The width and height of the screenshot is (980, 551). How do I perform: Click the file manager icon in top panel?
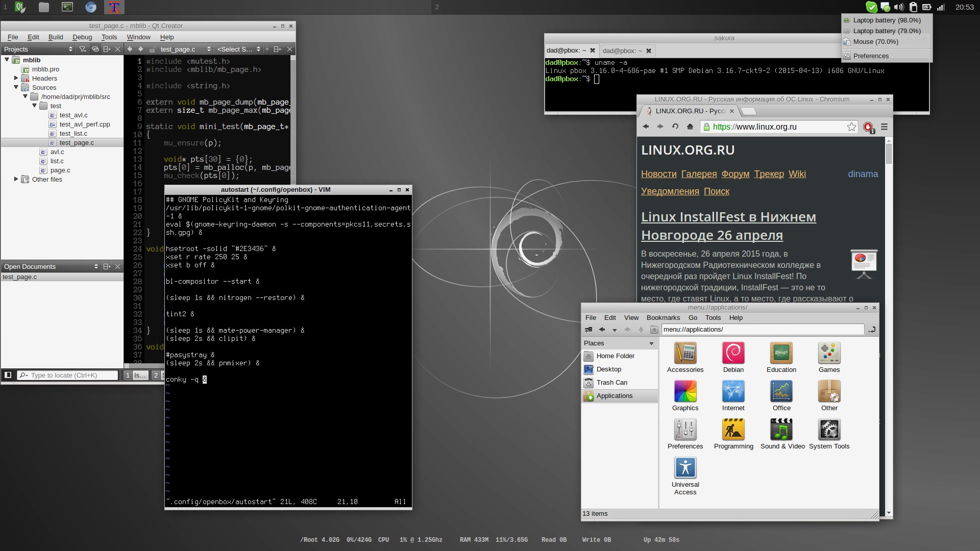click(44, 7)
